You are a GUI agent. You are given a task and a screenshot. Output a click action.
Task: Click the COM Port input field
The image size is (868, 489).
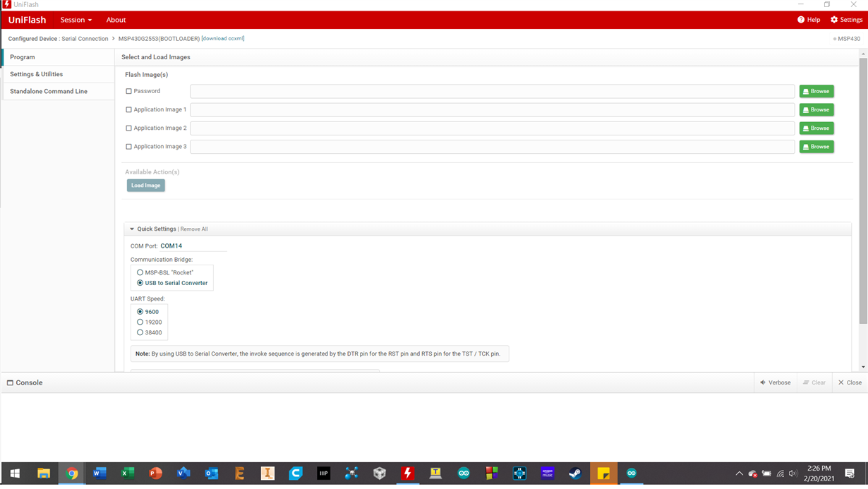(x=193, y=246)
